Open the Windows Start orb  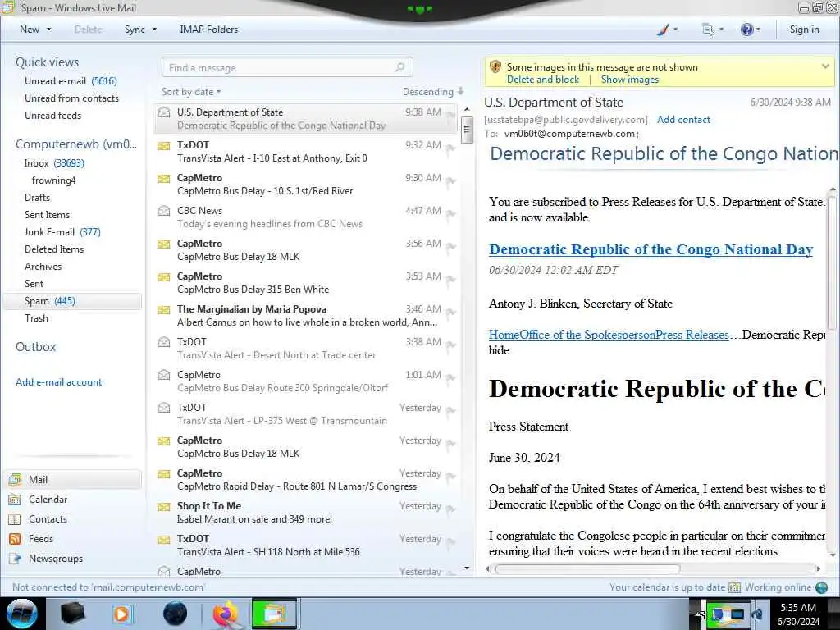point(22,614)
